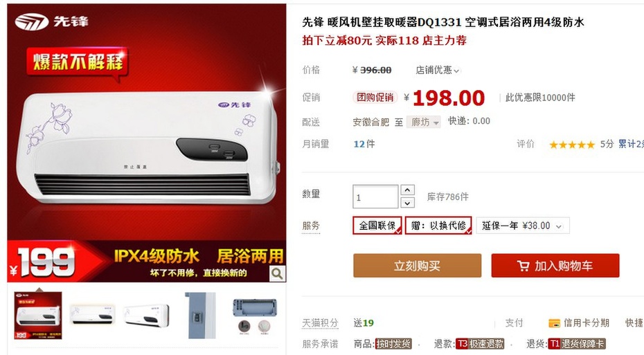Select the first red promo thumbnail

(38, 315)
